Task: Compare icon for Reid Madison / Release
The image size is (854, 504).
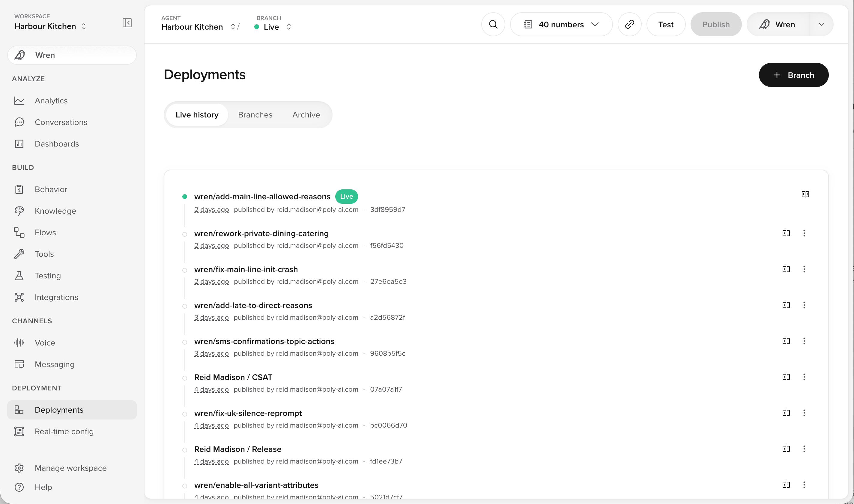Action: pyautogui.click(x=786, y=449)
